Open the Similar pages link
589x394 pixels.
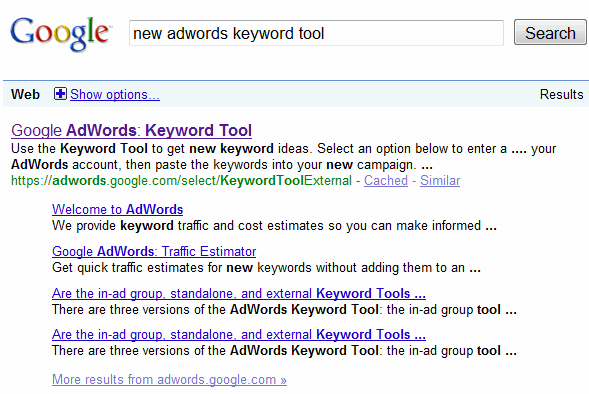point(440,181)
